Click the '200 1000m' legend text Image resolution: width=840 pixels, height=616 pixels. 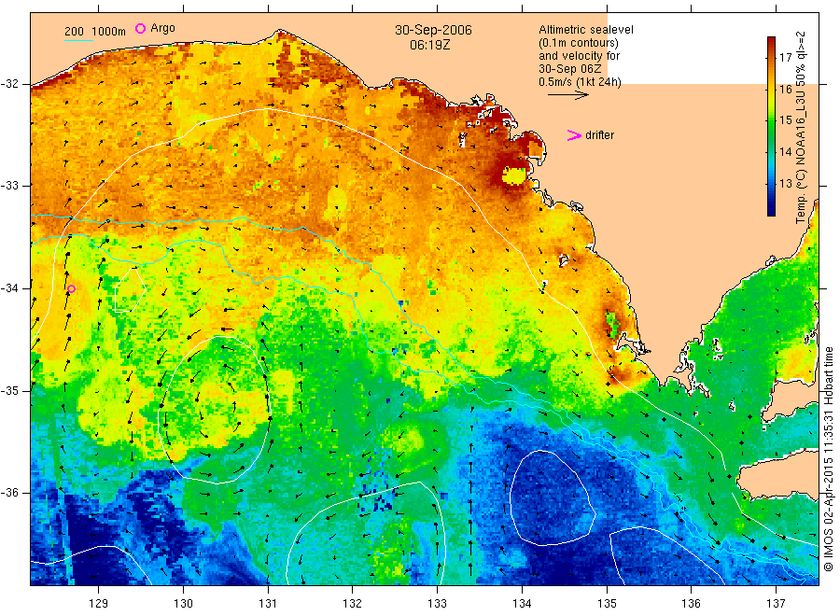[95, 32]
